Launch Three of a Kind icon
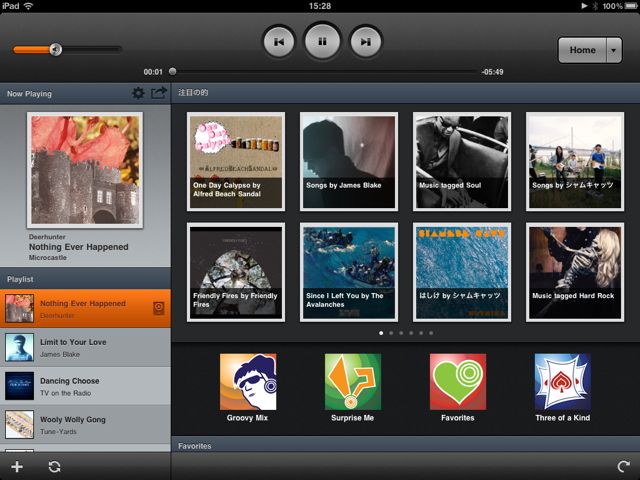This screenshot has width=640, height=480. click(x=563, y=382)
